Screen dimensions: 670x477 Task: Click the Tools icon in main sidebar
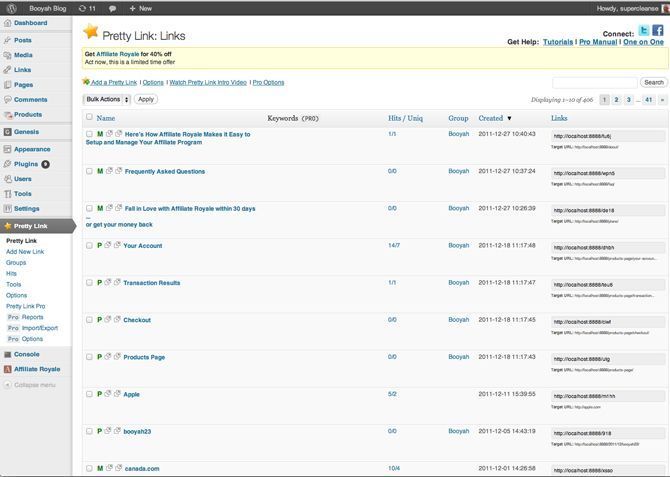[x=7, y=194]
